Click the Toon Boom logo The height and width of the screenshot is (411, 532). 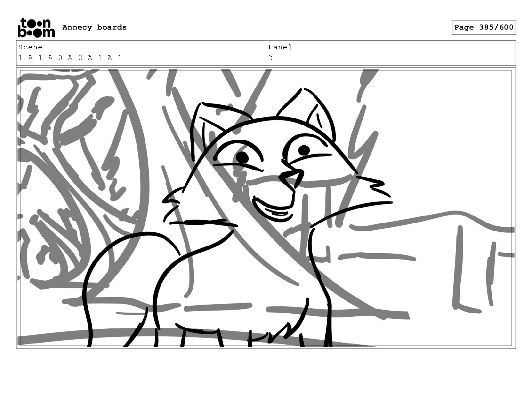pos(36,27)
